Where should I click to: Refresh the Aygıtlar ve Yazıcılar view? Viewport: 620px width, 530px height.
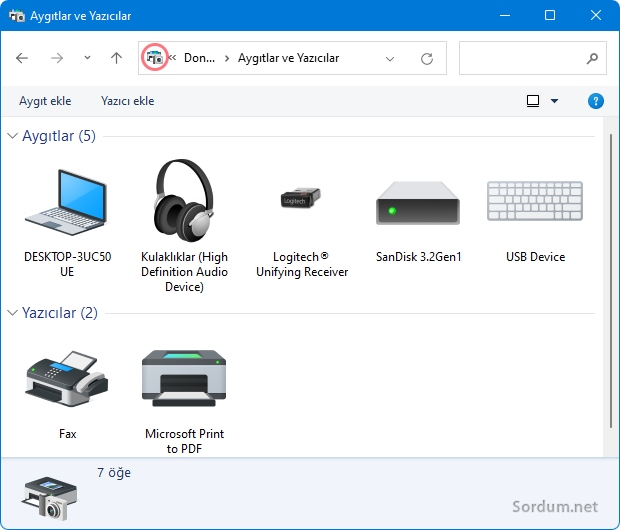click(427, 59)
